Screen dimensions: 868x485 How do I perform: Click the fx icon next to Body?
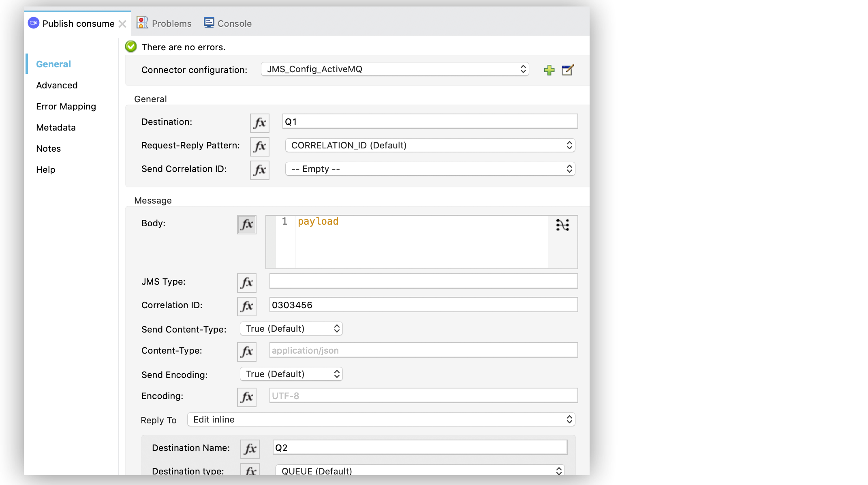click(247, 224)
